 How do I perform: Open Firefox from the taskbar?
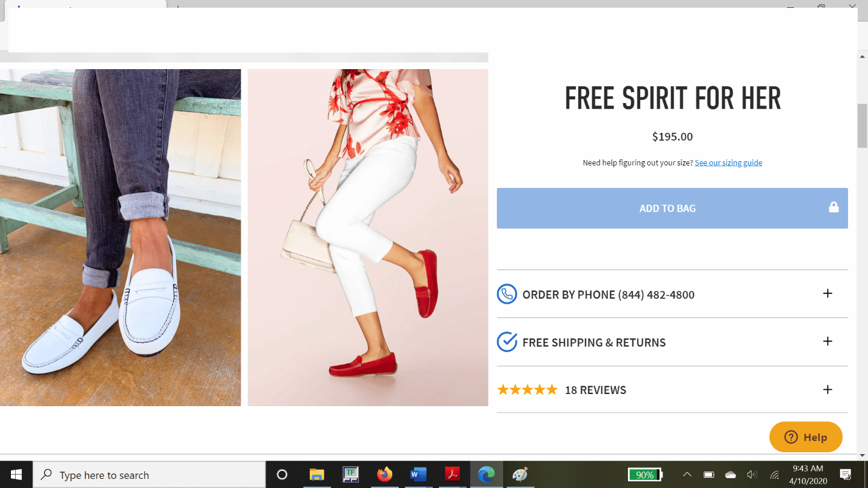[384, 475]
